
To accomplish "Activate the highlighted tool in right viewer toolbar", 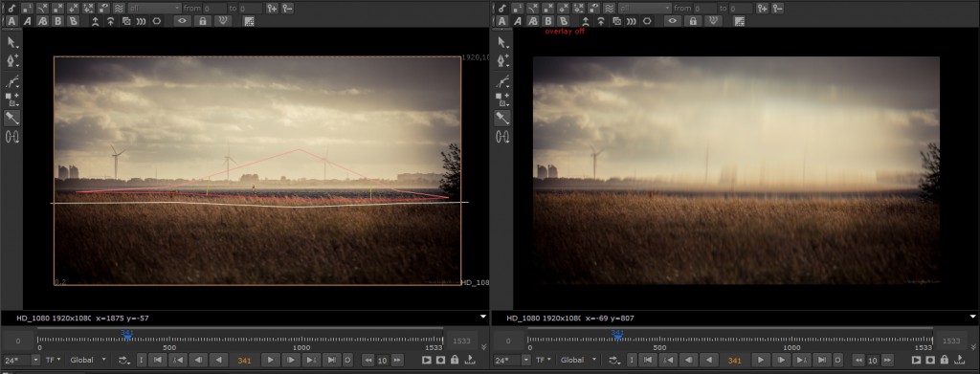I will 502,118.
